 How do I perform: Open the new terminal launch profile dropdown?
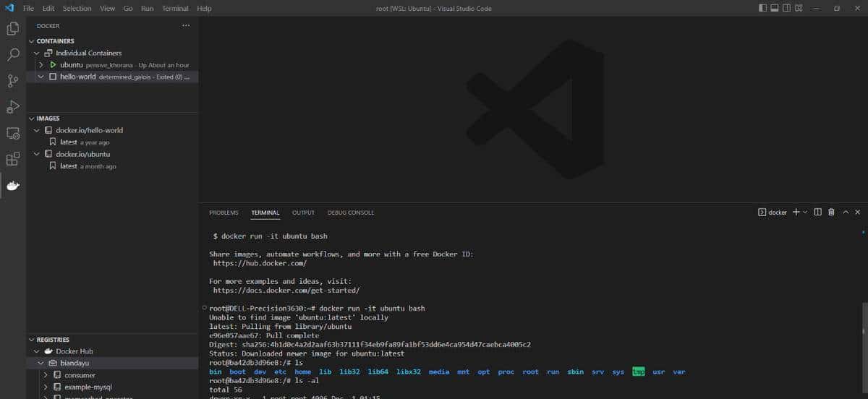click(805, 212)
